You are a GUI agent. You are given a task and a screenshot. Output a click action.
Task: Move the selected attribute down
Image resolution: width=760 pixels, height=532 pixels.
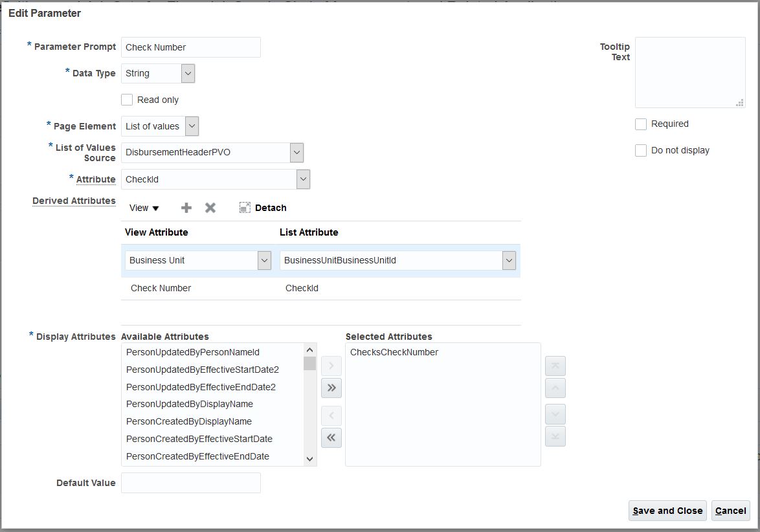555,414
